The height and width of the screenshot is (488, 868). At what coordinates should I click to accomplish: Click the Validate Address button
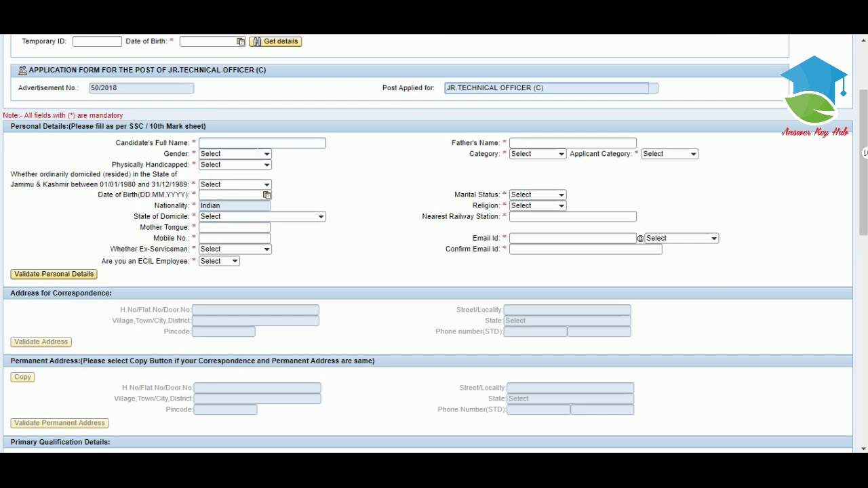(x=41, y=342)
